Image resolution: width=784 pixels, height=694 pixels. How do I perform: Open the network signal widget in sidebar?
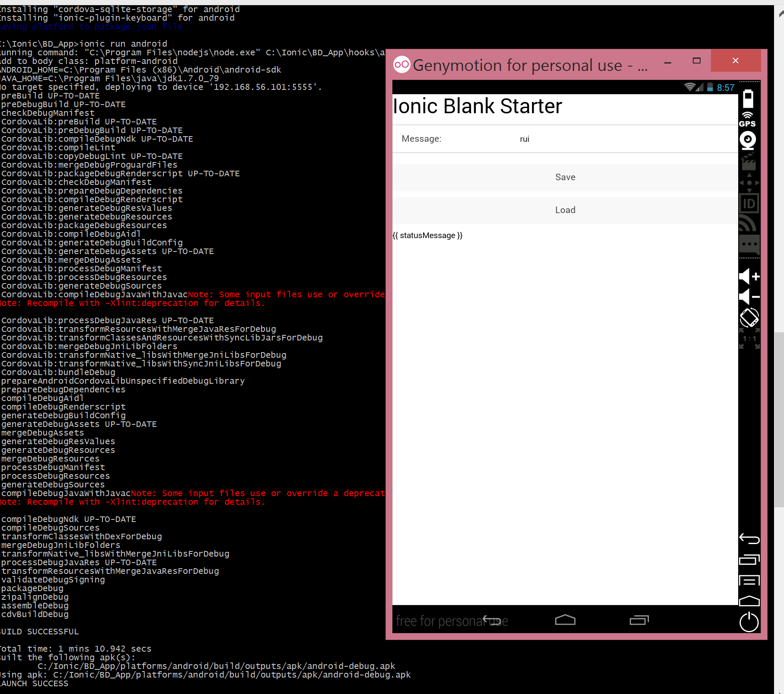click(x=748, y=223)
